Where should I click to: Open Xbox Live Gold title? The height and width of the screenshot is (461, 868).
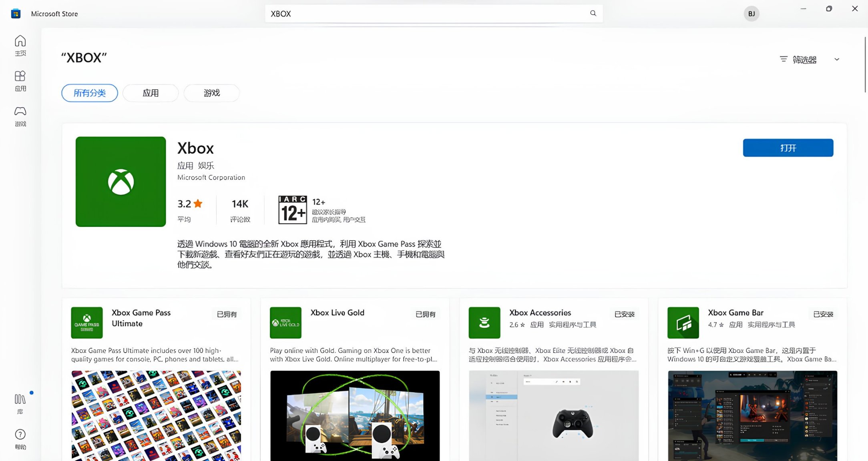pos(338,313)
